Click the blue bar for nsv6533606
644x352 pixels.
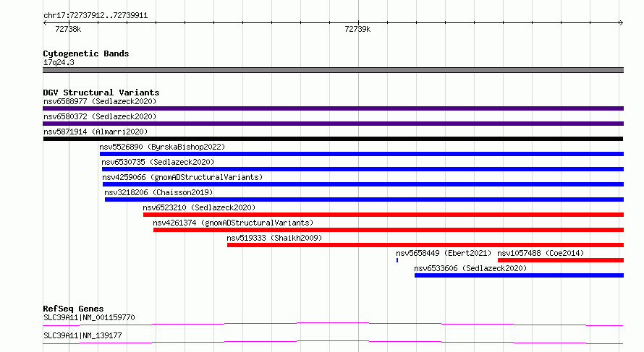(519, 275)
